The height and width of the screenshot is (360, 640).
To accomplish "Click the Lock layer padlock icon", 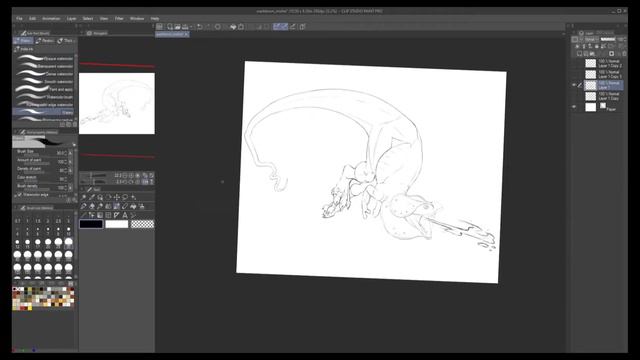I will [x=597, y=47].
